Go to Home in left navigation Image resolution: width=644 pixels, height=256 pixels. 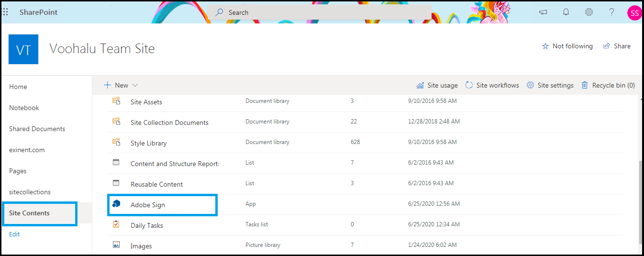pyautogui.click(x=18, y=87)
